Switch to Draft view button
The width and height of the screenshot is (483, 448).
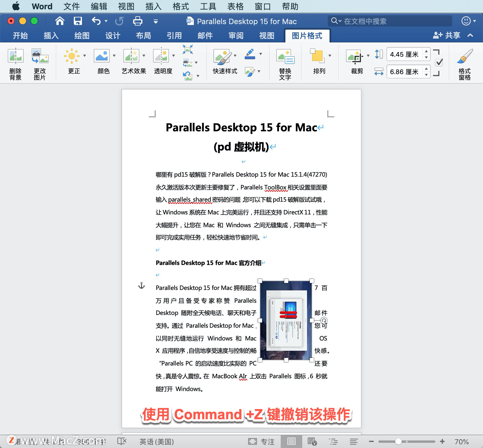click(354, 442)
